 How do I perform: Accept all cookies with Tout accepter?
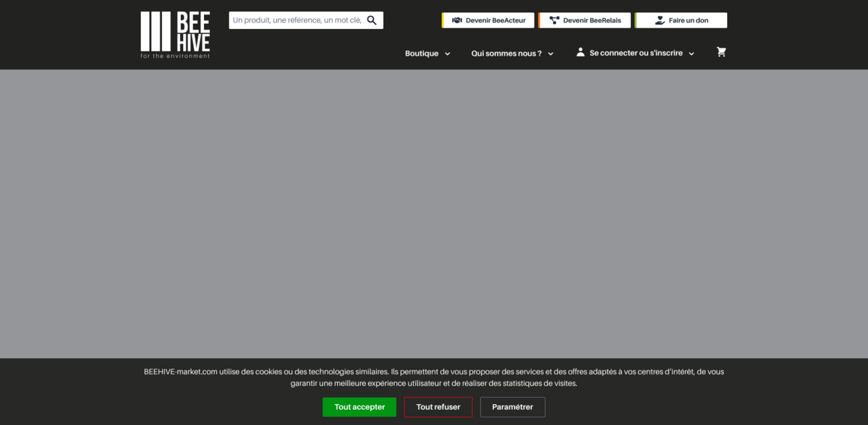coord(359,407)
